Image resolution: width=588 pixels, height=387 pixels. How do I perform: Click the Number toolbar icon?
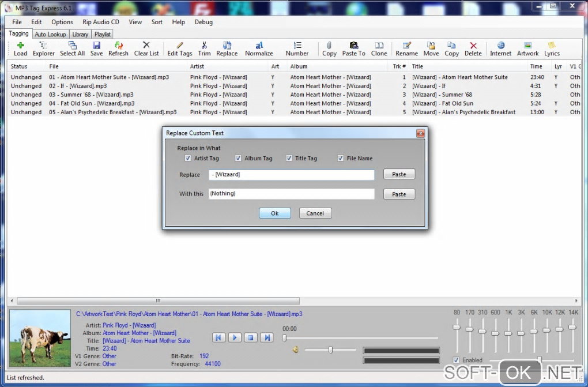(x=297, y=49)
